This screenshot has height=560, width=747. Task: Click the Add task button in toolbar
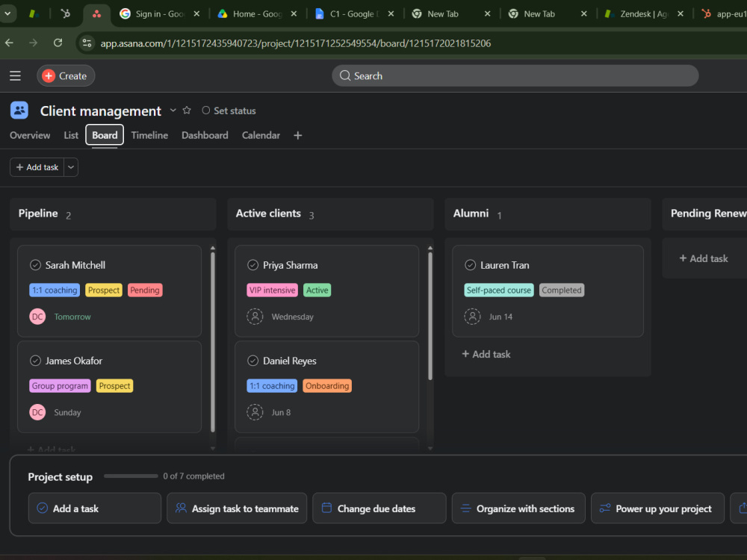click(37, 167)
